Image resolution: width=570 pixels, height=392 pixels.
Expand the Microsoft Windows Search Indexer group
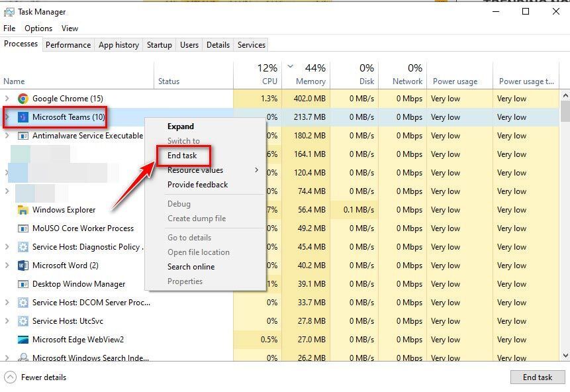click(7, 358)
